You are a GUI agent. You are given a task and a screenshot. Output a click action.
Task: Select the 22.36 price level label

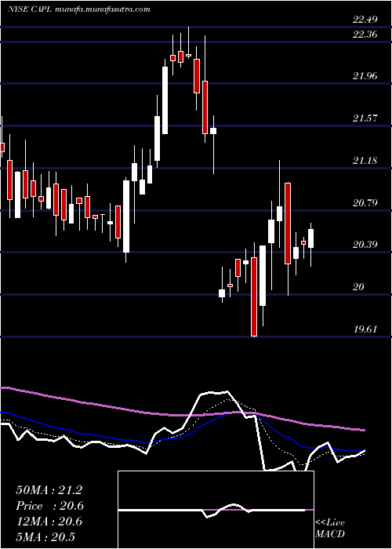point(365,35)
